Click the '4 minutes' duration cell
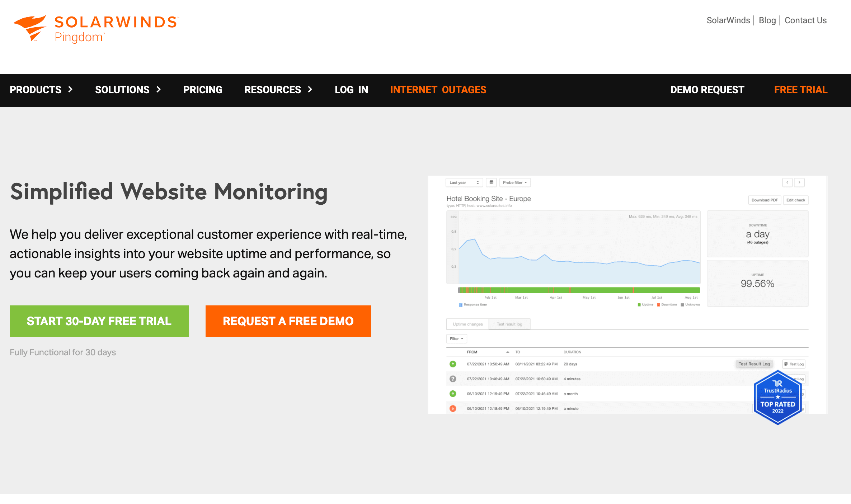This screenshot has height=504, width=851. tap(572, 379)
